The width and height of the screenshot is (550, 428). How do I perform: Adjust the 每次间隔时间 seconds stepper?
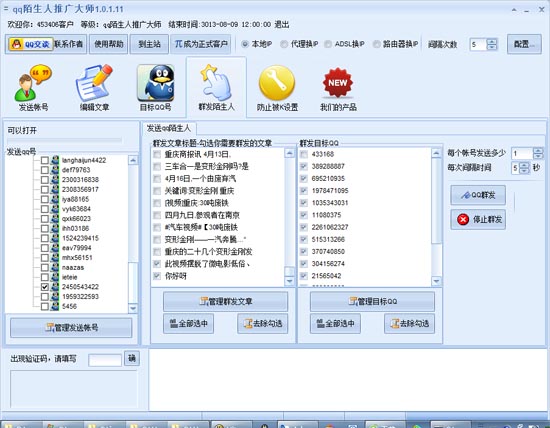pyautogui.click(x=524, y=168)
